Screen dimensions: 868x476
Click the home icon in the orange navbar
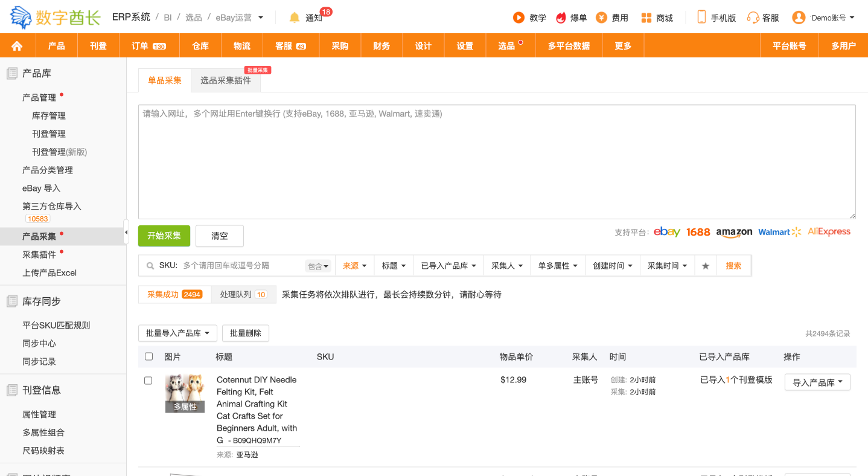click(17, 46)
